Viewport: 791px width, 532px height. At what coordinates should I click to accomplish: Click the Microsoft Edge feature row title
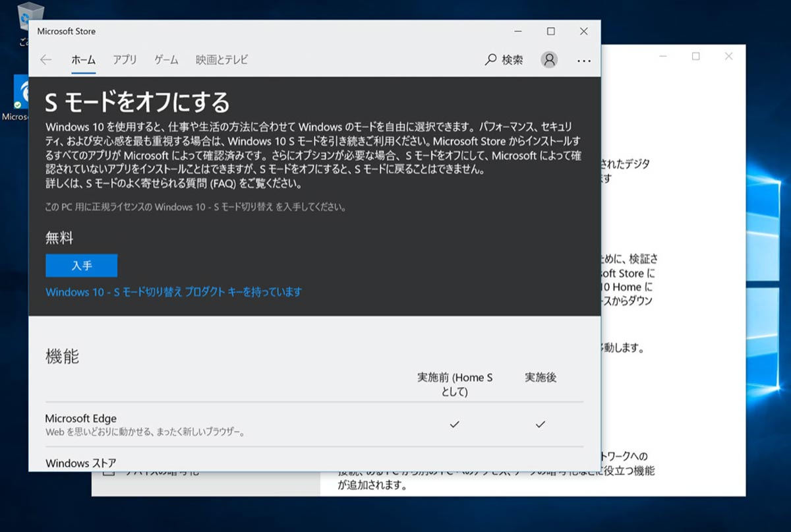coord(81,419)
